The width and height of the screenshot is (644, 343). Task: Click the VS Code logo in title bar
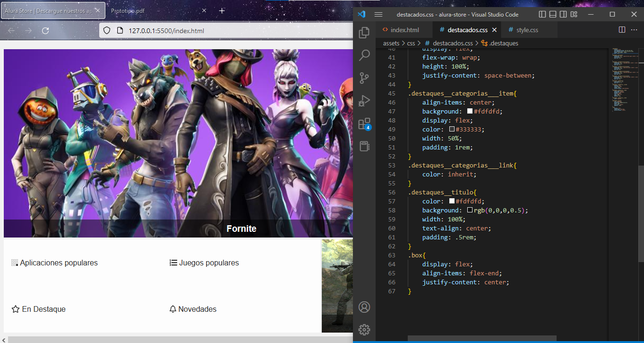[x=361, y=14]
